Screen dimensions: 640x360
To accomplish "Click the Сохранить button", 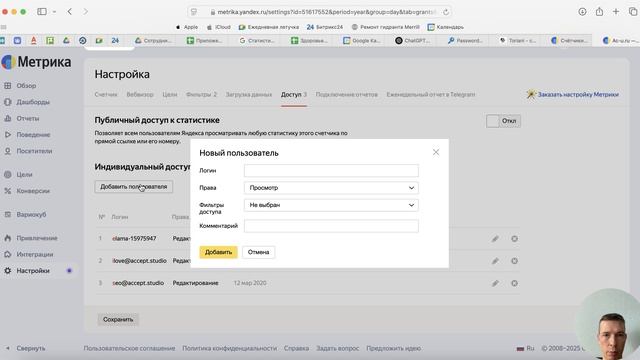I will pos(118,319).
